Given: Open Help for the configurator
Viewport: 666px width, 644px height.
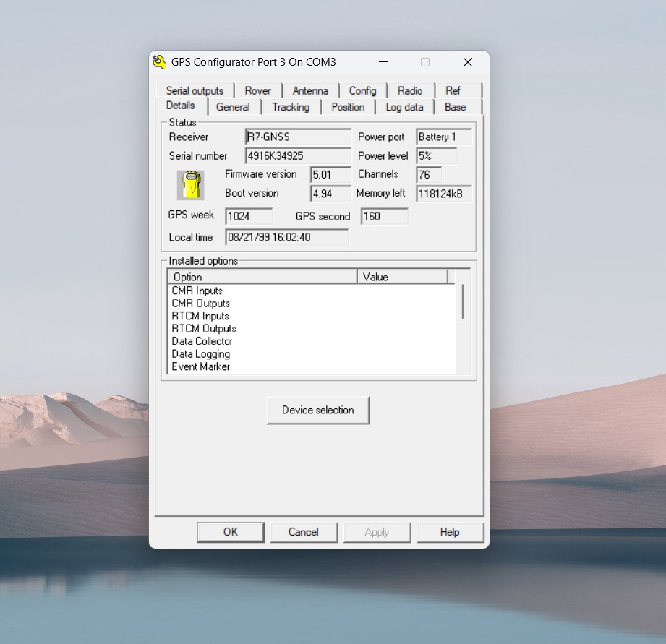Looking at the screenshot, I should (449, 532).
